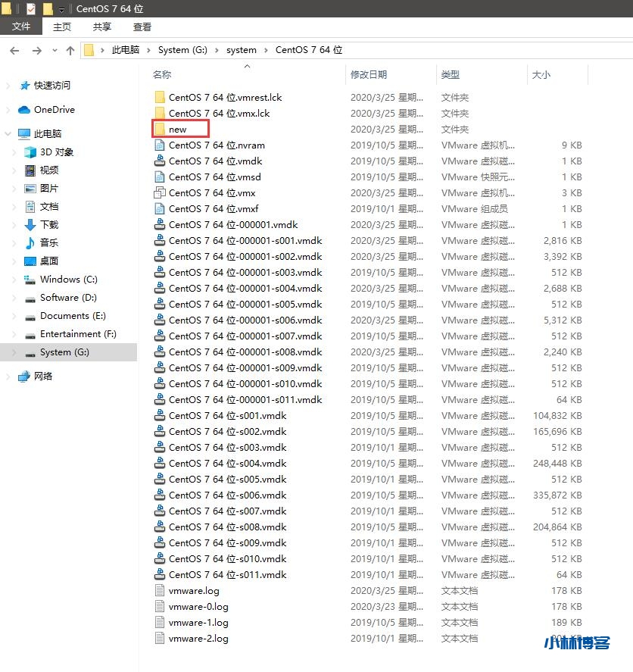The image size is (633, 672).
Task: Select Windows (C:) drive in sidebar
Action: tap(69, 280)
